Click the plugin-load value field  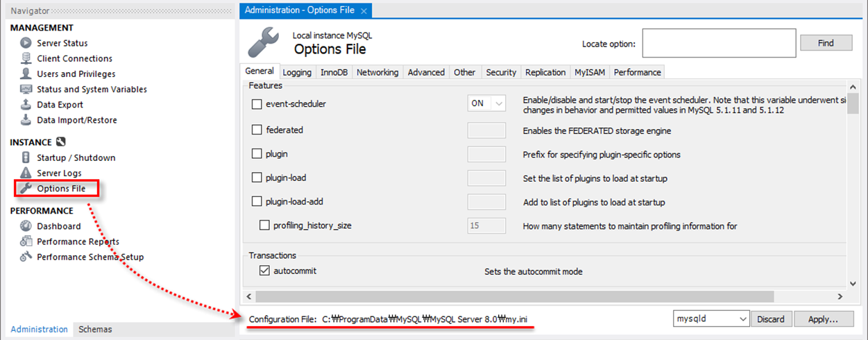coord(486,178)
